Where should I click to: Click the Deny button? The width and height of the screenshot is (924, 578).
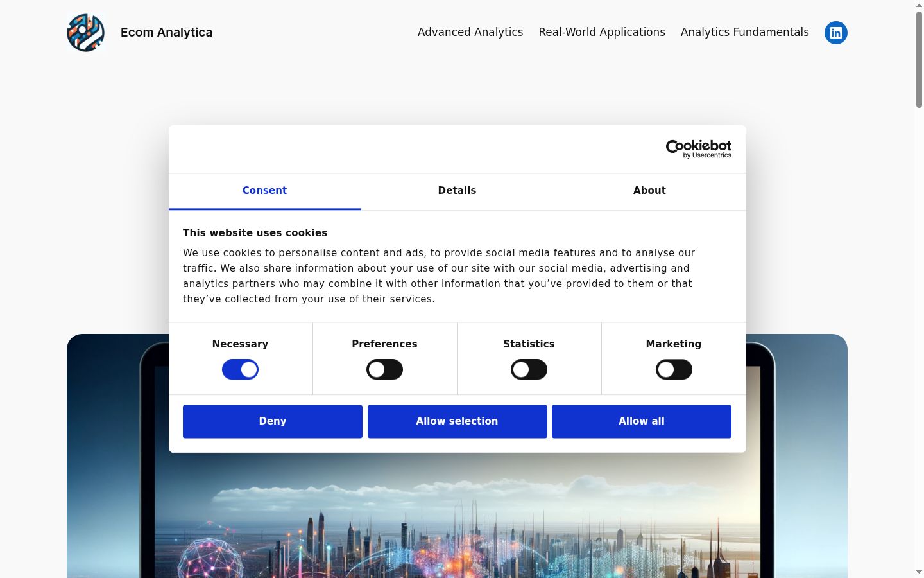tap(273, 421)
